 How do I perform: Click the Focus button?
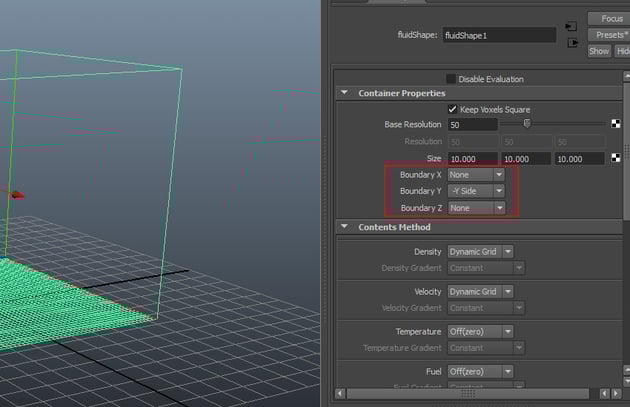pos(612,19)
